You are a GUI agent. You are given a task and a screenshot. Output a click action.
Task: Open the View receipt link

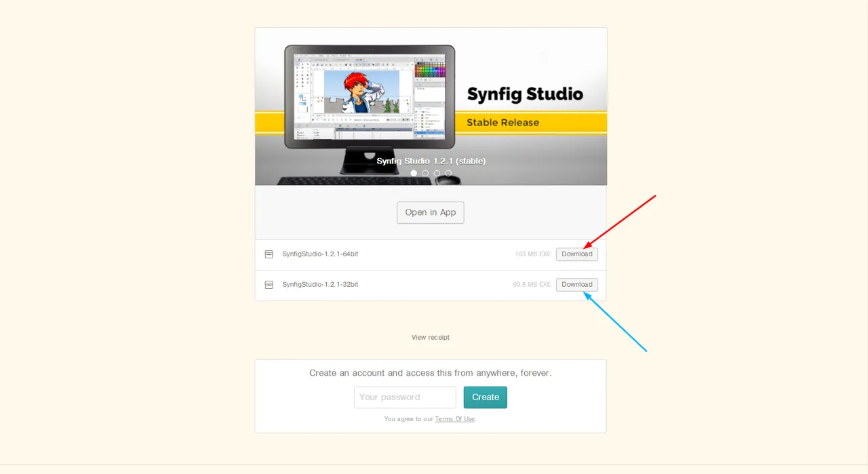click(x=431, y=337)
